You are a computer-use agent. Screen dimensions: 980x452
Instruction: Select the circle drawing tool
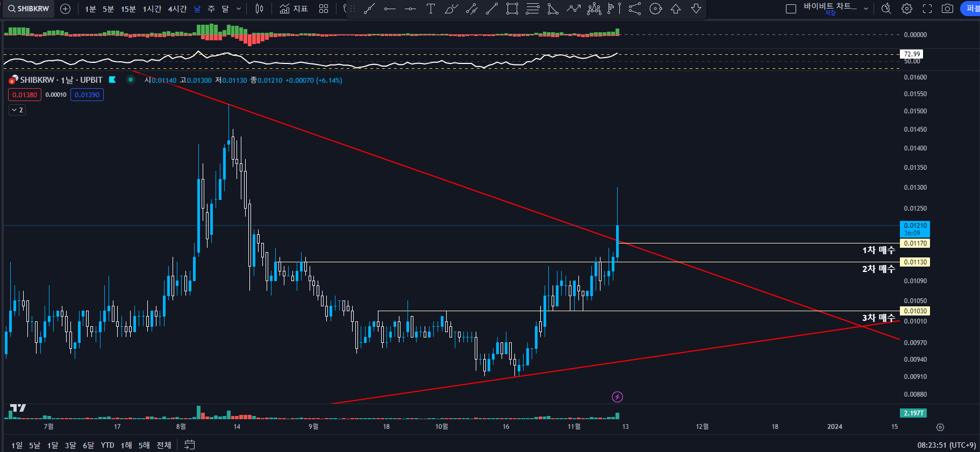click(655, 9)
